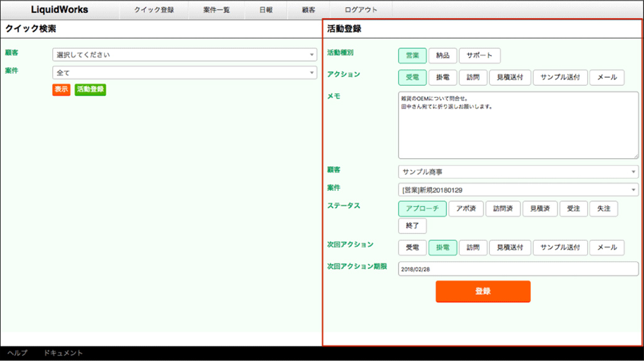Click the orange 表示 button
The width and height of the screenshot is (644, 361).
pyautogui.click(x=61, y=90)
